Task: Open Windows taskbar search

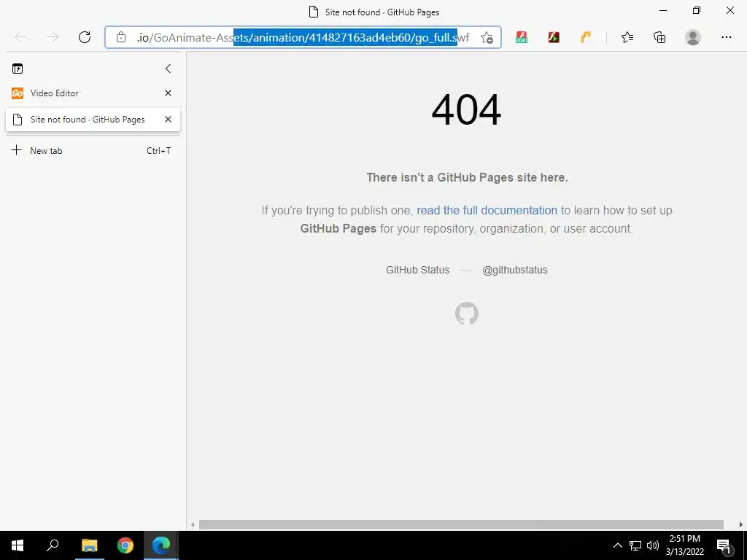Action: pyautogui.click(x=53, y=545)
